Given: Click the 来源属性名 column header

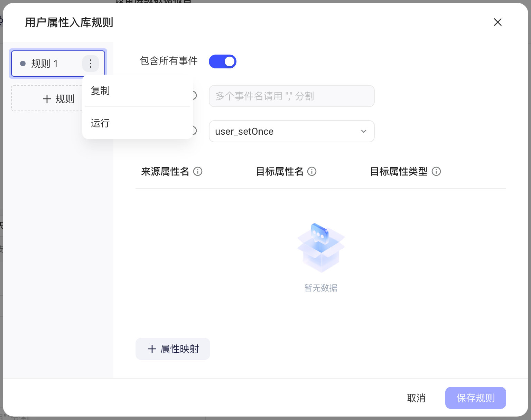Looking at the screenshot, I should coord(165,171).
